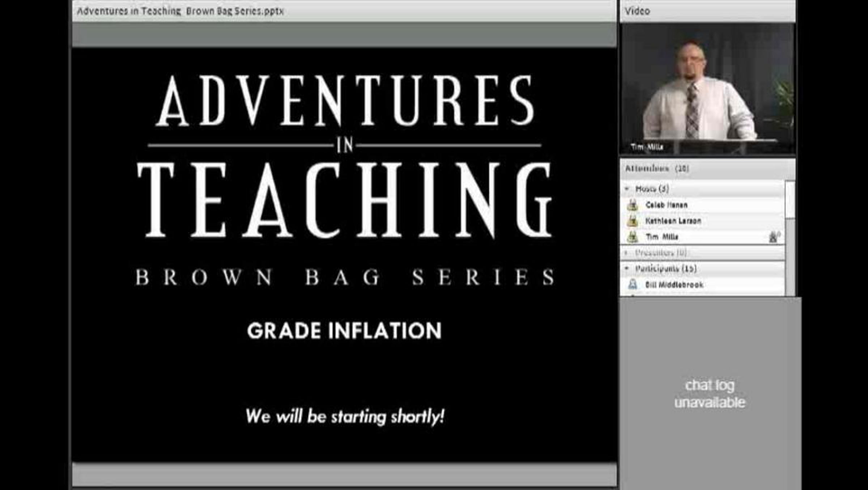Click the webcam status icon beside Tim Mills
The width and height of the screenshot is (868, 490).
[x=774, y=237]
